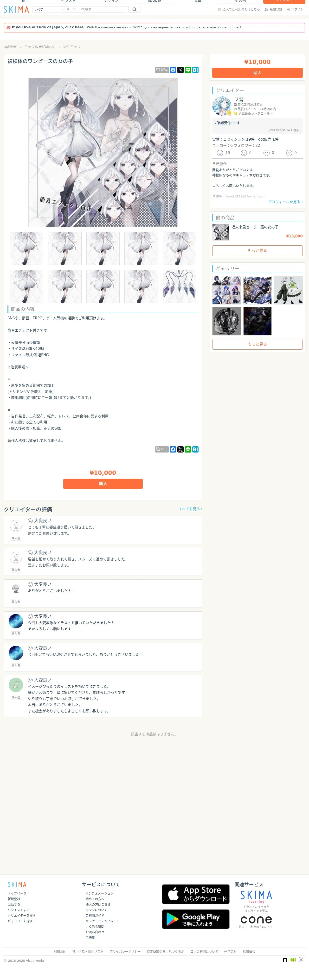
Task: Copy URL using the lower URL button
Action: 162,449
